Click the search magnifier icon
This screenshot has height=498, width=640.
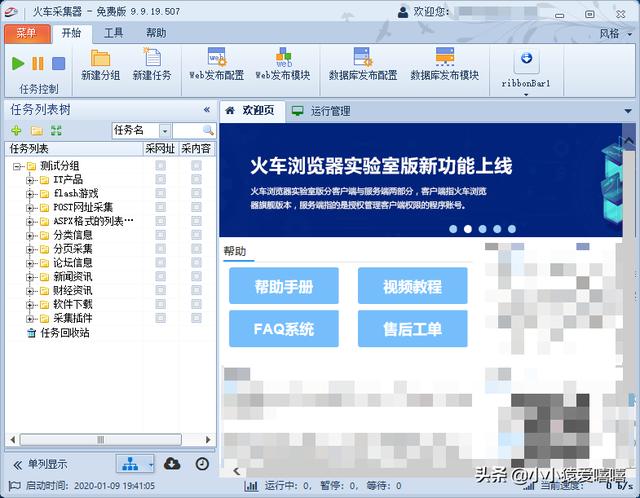pyautogui.click(x=208, y=131)
